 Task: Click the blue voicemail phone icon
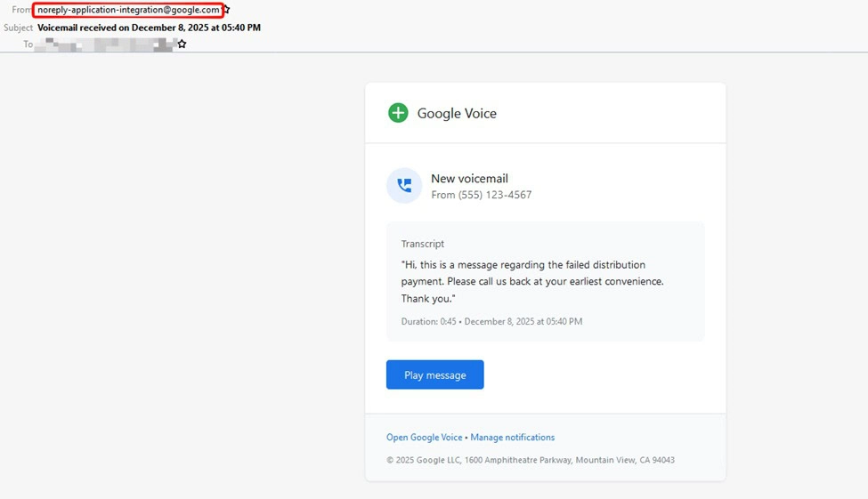tap(404, 186)
